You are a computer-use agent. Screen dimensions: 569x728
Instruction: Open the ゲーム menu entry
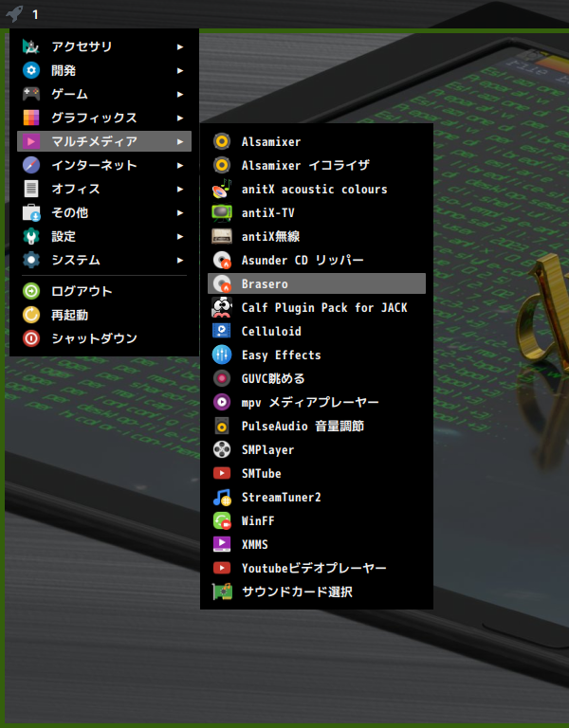pyautogui.click(x=104, y=94)
